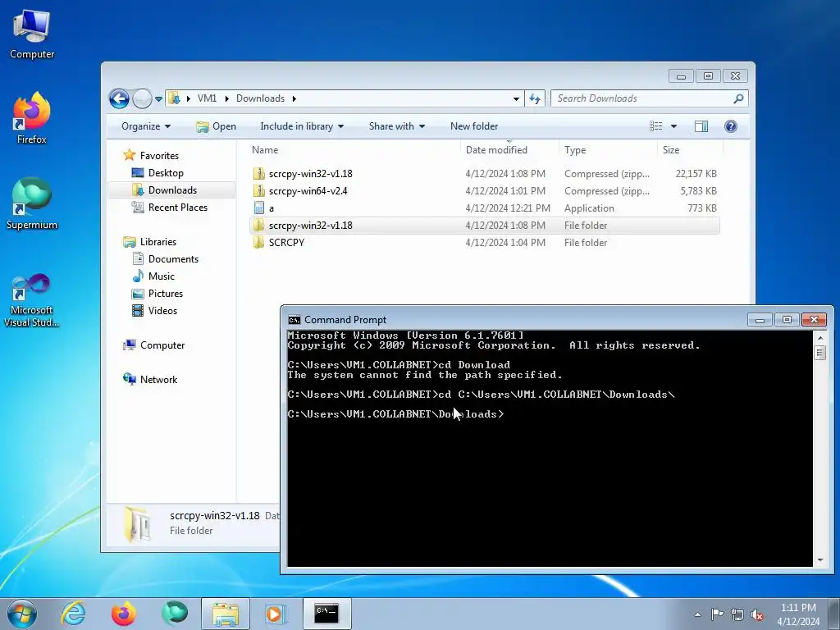Screen dimensions: 840x630
Task: Show hidden tray icons arrow
Action: pyautogui.click(x=697, y=614)
